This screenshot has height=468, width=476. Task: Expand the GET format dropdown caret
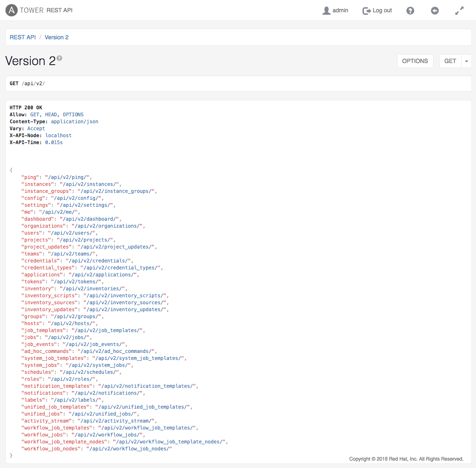tap(467, 61)
